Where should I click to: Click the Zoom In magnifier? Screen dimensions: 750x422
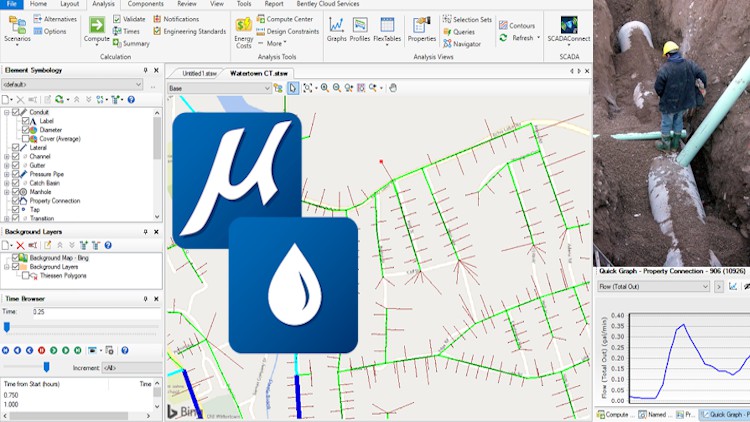pyautogui.click(x=325, y=88)
